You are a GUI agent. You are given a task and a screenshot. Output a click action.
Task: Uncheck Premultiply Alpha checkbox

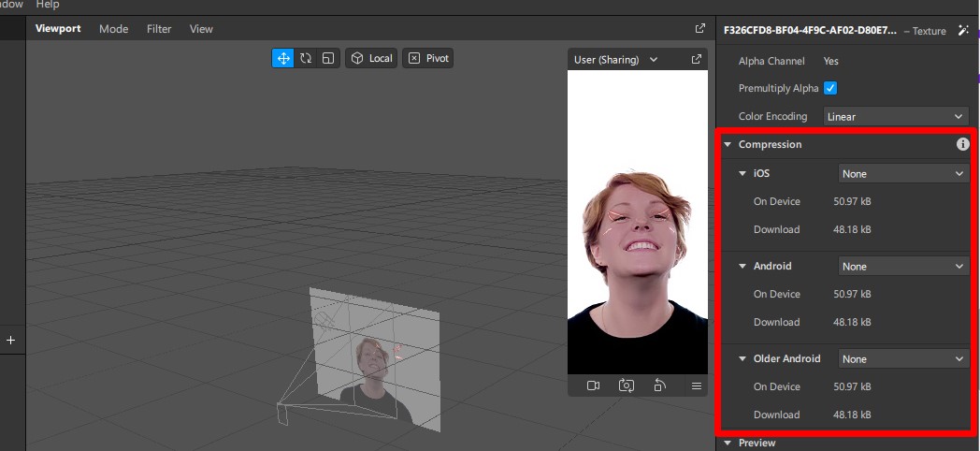830,88
